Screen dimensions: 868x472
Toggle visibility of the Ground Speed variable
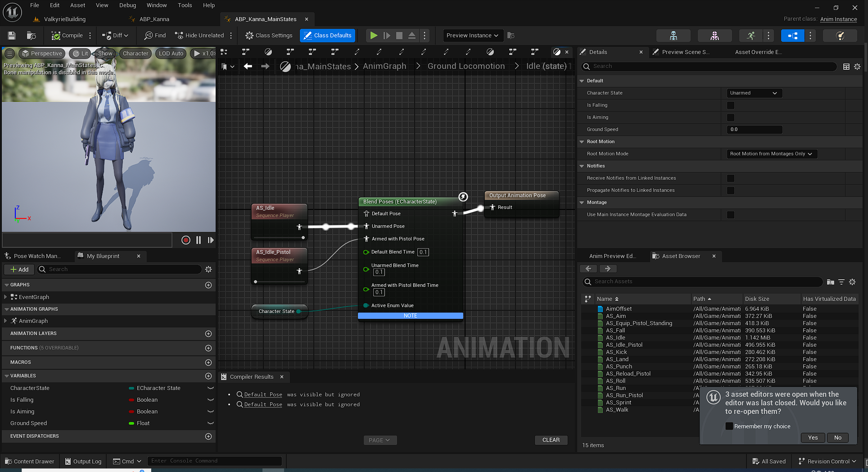[x=210, y=423]
